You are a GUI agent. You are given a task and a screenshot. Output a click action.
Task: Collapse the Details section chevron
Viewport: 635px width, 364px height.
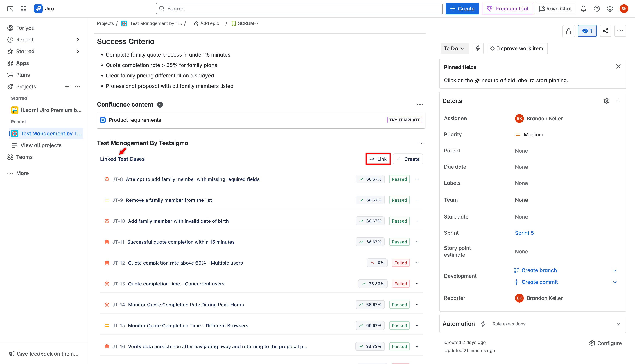point(618,101)
